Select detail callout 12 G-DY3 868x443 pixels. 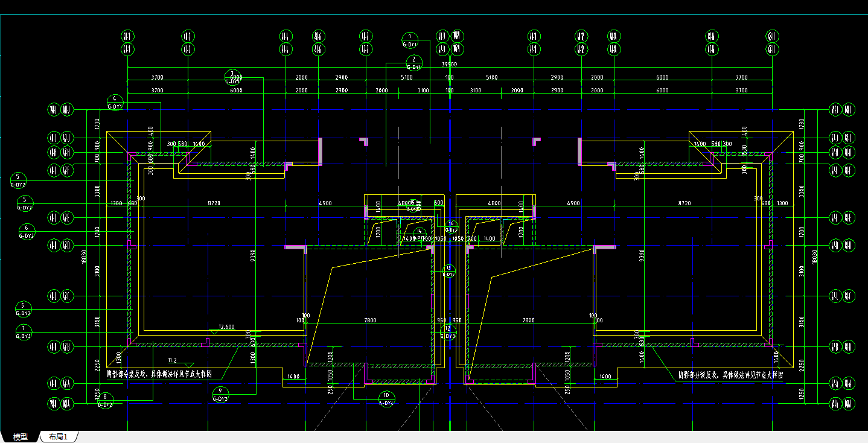point(448,332)
